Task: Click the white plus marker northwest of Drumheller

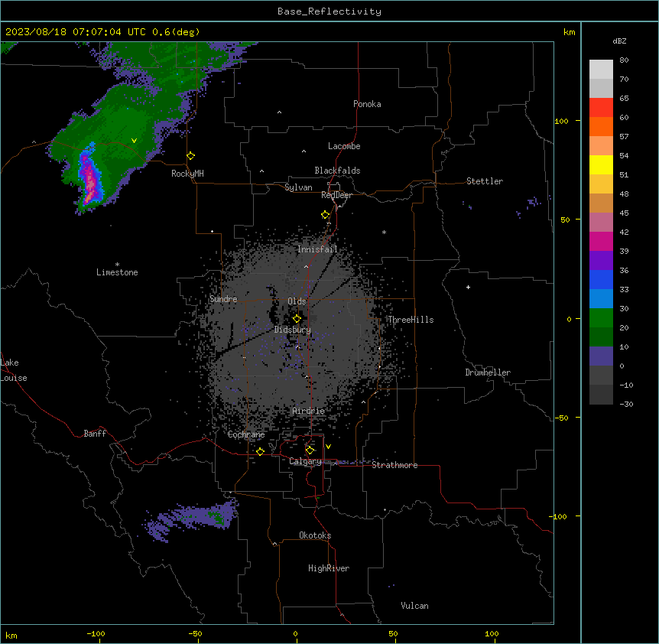Action: pyautogui.click(x=468, y=287)
